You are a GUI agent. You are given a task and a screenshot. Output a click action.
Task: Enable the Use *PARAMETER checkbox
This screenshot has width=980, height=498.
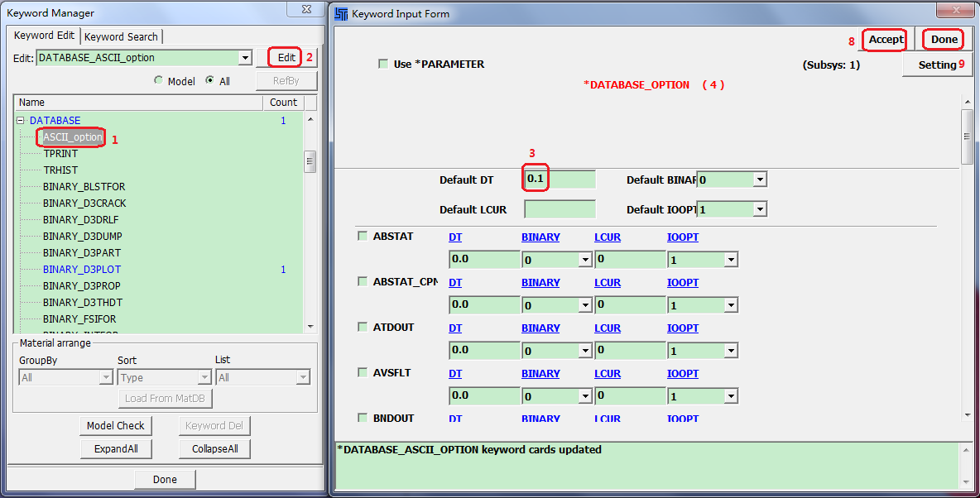pyautogui.click(x=383, y=65)
